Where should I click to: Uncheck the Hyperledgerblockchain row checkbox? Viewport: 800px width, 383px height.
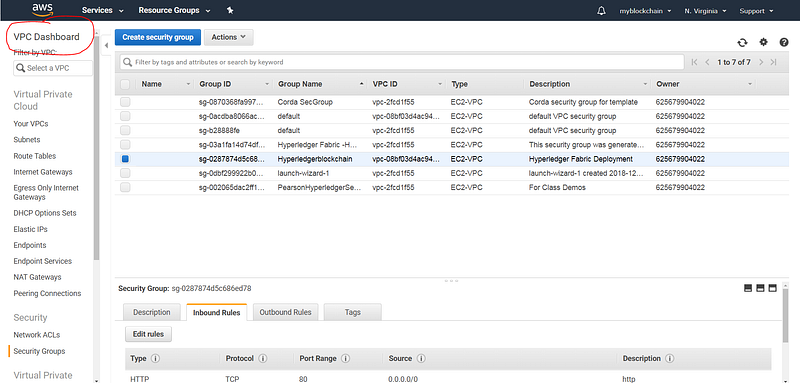(x=125, y=159)
